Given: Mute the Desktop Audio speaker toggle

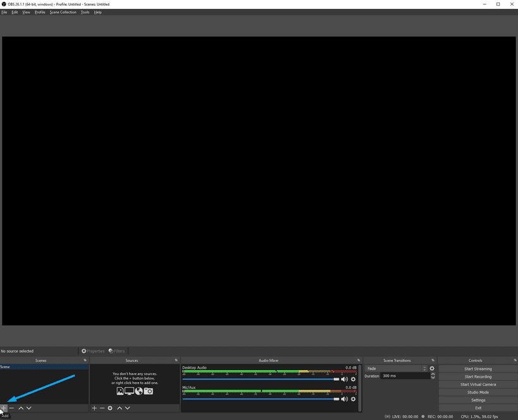Looking at the screenshot, I should point(344,379).
